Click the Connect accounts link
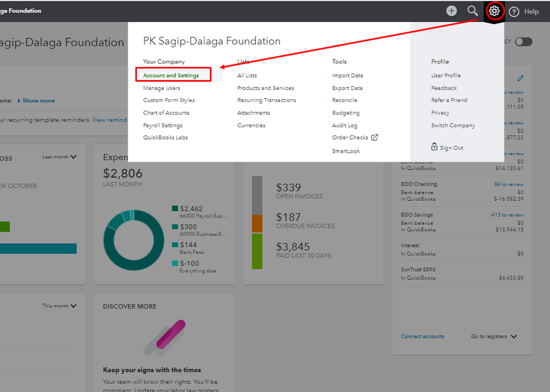The width and height of the screenshot is (550, 392). 422,336
